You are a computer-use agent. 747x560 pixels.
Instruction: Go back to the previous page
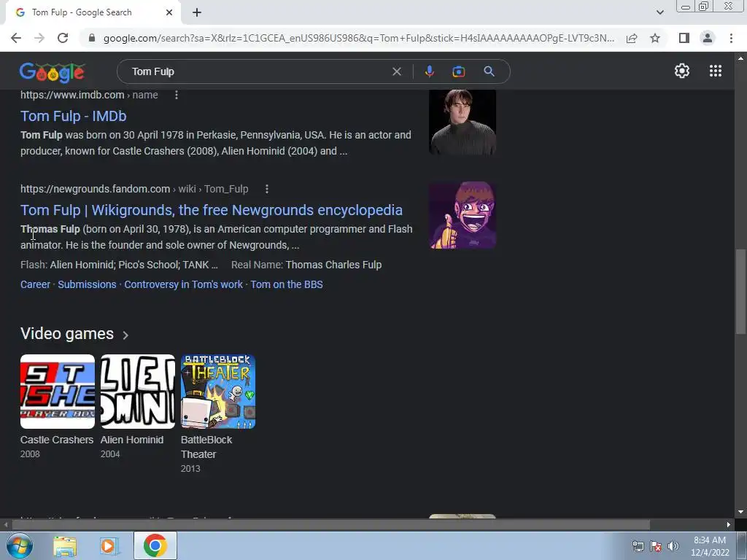[16, 38]
